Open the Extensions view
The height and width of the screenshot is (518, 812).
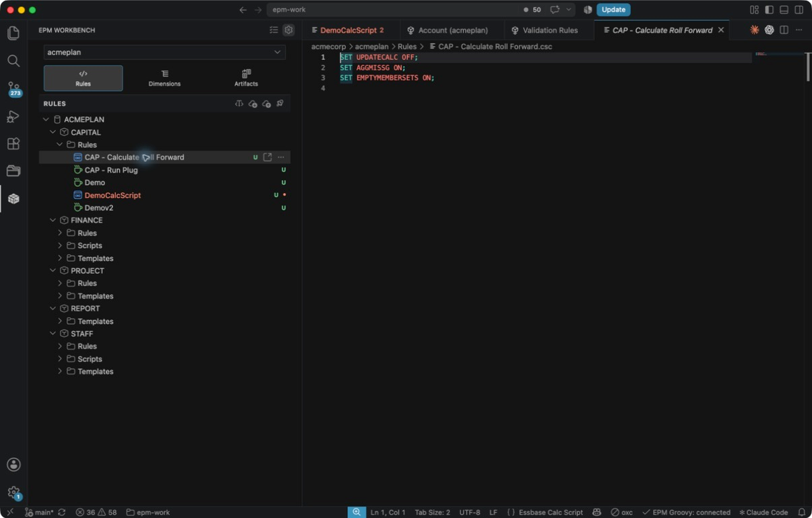pos(13,144)
